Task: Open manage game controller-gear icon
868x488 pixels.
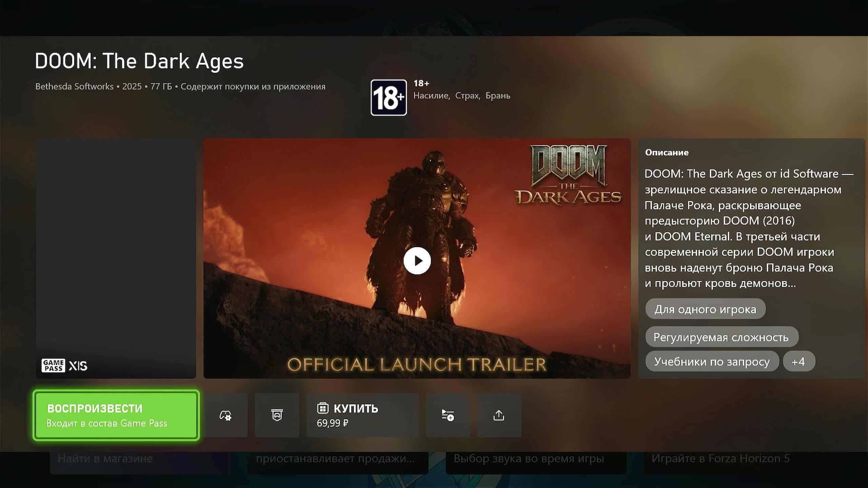Action: 225,415
